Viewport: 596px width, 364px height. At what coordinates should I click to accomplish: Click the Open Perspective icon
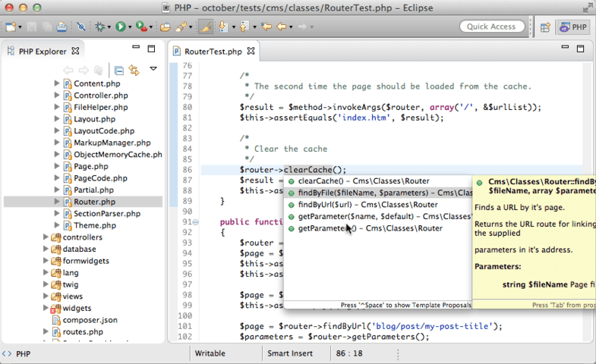[x=545, y=27]
